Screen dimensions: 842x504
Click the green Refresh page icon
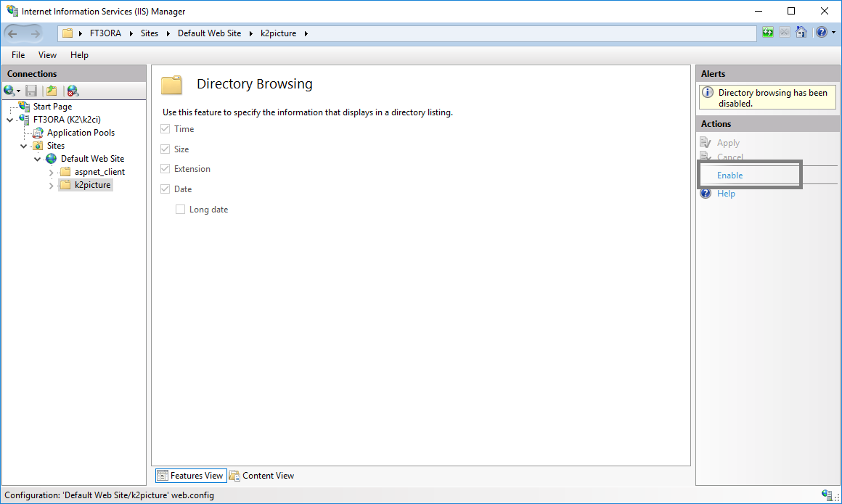coord(768,32)
